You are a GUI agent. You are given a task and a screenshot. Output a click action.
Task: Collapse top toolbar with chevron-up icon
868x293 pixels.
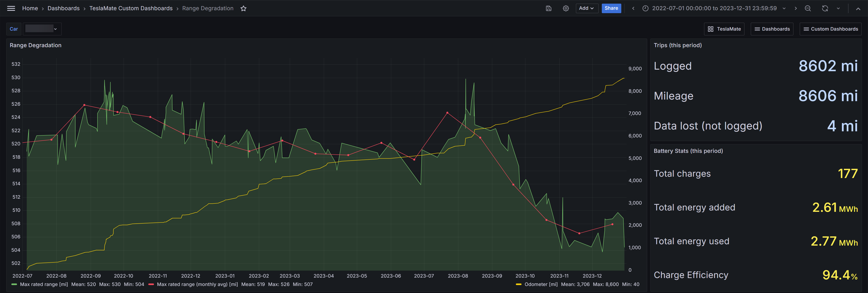pos(858,9)
